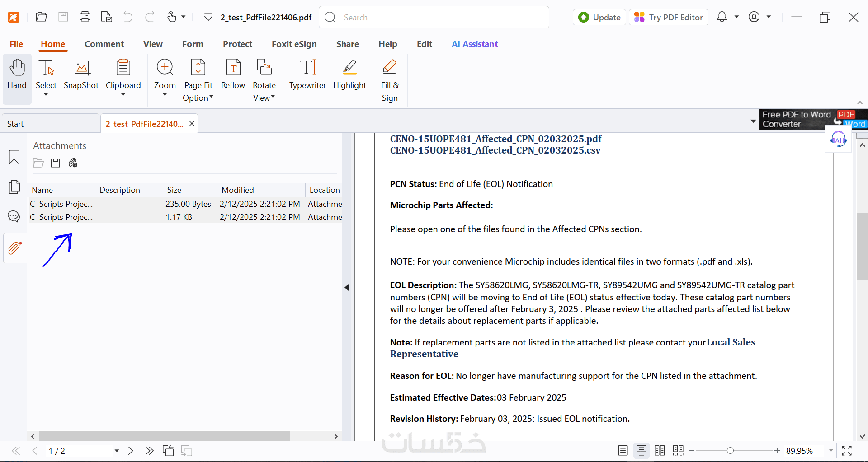Choose the Highlight tool
This screenshot has height=462, width=868.
click(x=349, y=75)
